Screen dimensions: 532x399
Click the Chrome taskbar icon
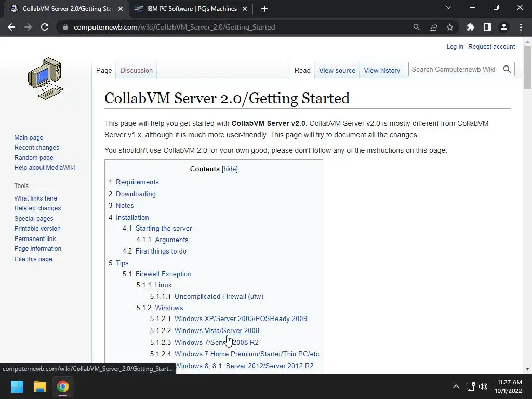[62, 387]
